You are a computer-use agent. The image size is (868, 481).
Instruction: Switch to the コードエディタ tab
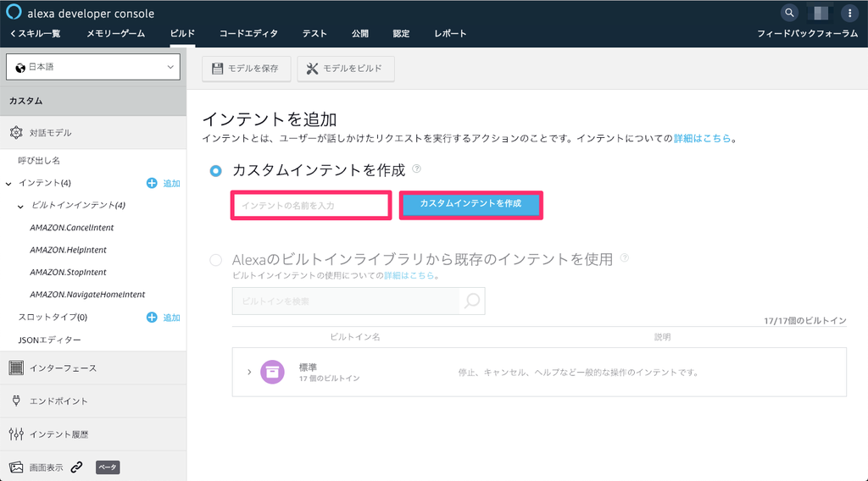[248, 34]
